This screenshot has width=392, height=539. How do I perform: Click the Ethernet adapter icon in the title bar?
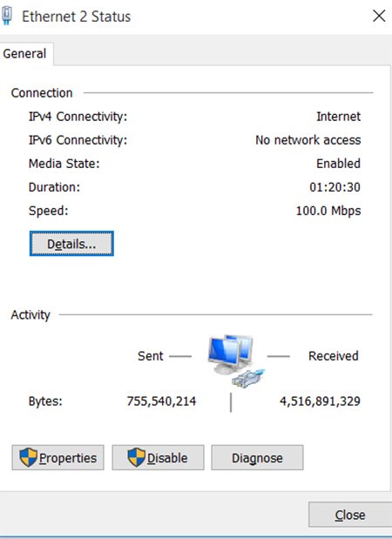(7, 16)
